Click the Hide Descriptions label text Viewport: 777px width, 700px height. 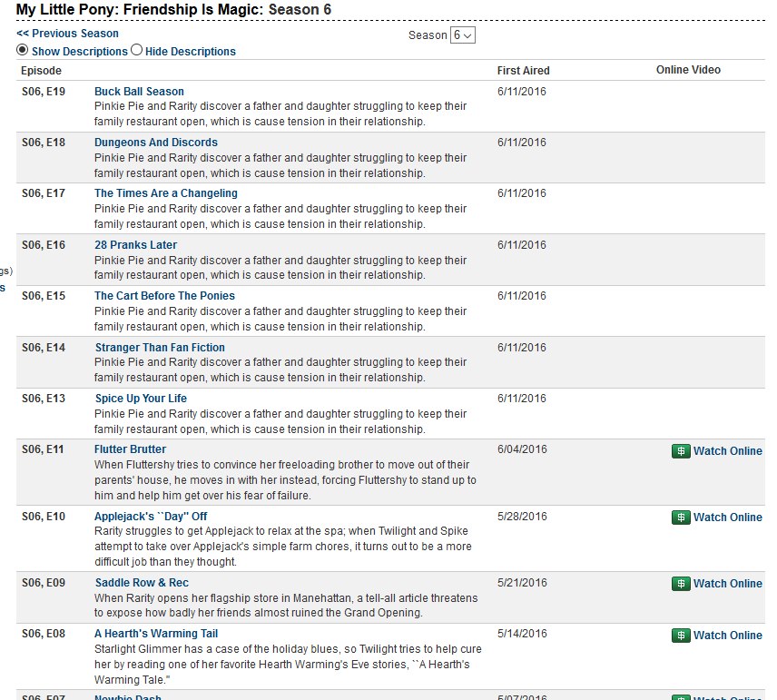pyautogui.click(x=191, y=52)
